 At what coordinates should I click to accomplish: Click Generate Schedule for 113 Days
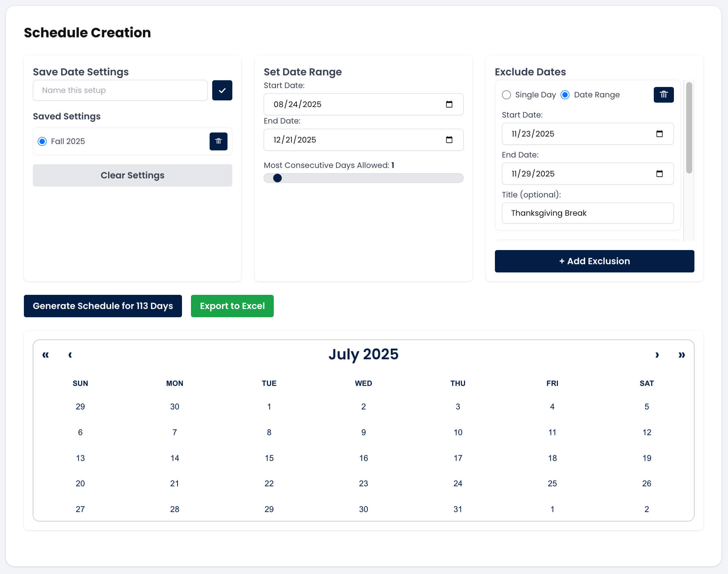[x=103, y=306]
